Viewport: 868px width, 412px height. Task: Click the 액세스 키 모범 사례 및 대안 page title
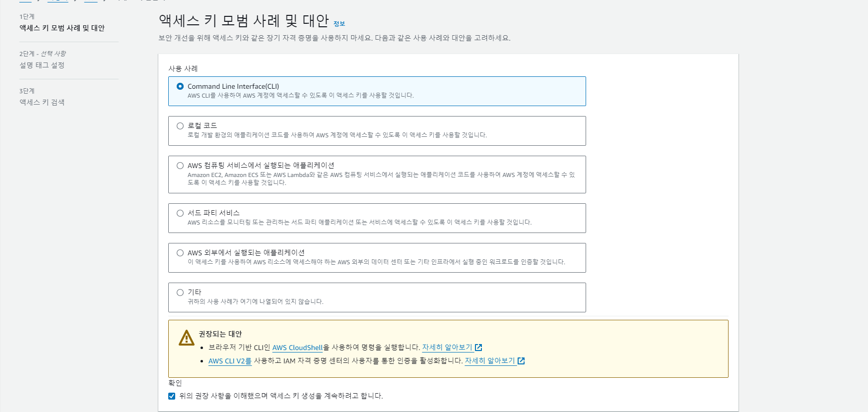click(244, 21)
